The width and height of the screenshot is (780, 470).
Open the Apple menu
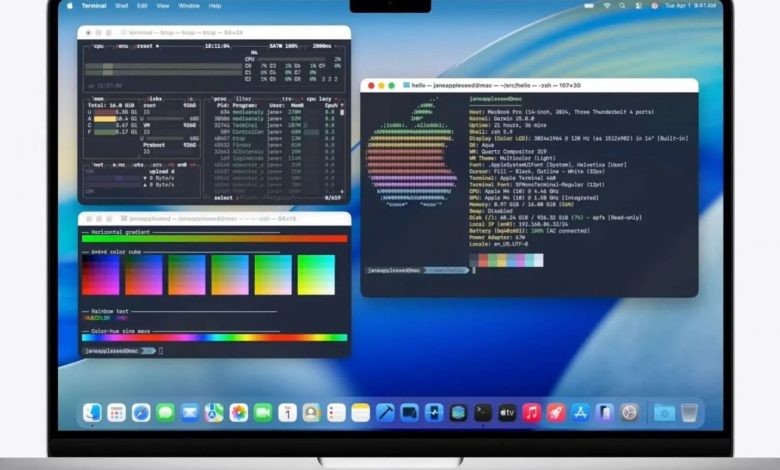(x=70, y=5)
